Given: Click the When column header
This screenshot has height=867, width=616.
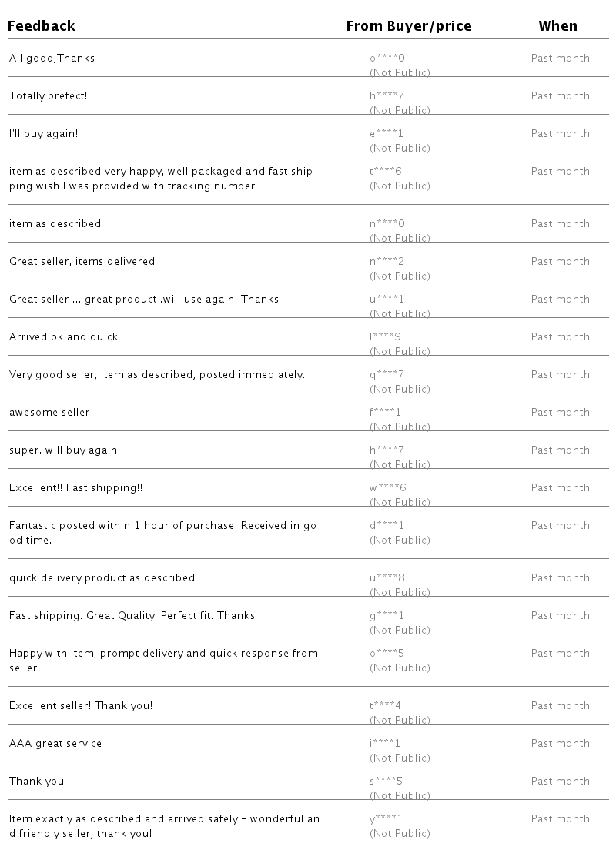Looking at the screenshot, I should (x=557, y=26).
